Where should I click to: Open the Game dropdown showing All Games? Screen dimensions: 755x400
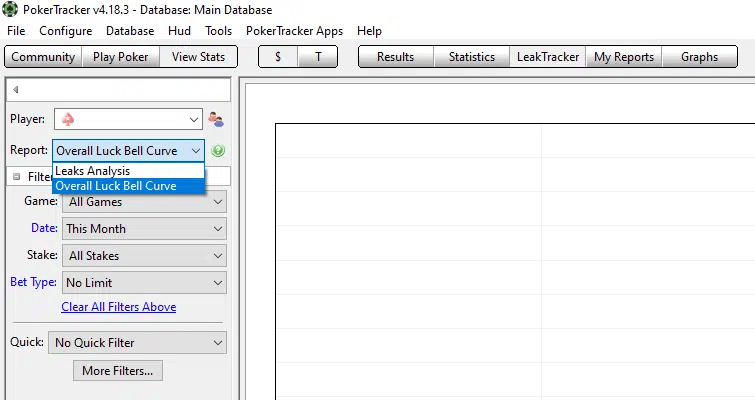tap(144, 202)
